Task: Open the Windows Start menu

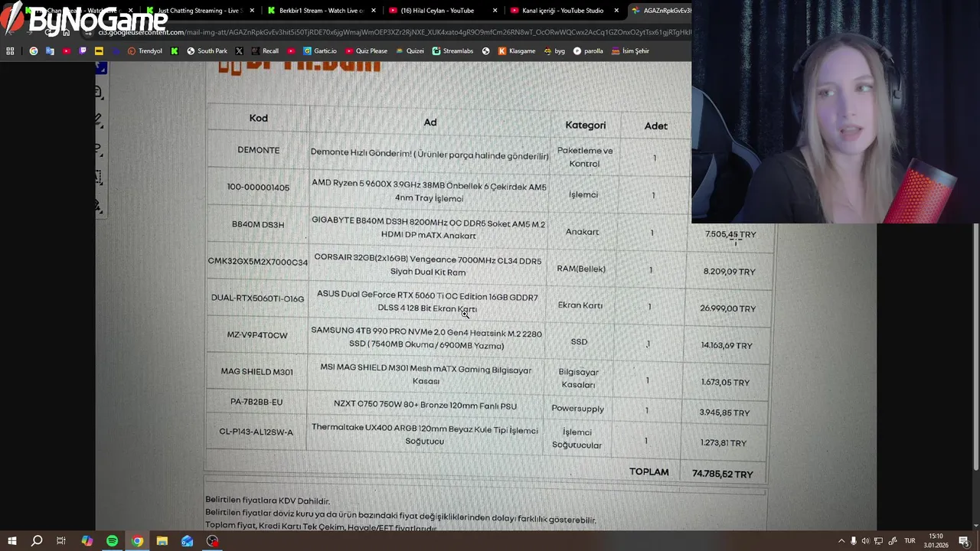Action: [x=11, y=541]
